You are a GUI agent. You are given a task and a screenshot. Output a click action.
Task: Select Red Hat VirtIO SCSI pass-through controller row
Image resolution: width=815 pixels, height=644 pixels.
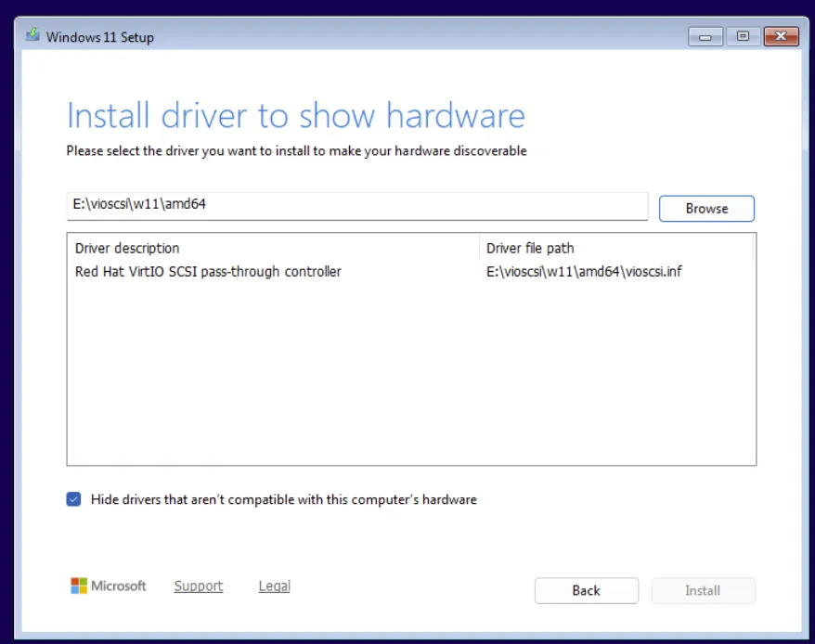pyautogui.click(x=410, y=271)
